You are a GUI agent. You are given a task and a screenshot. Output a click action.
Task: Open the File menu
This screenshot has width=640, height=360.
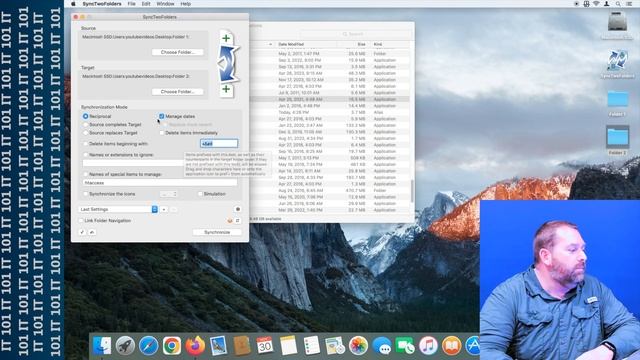coord(131,4)
